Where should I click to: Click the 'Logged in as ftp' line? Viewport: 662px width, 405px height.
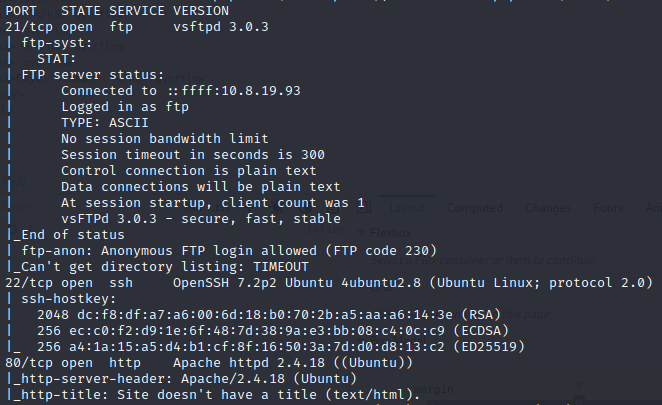(121, 106)
